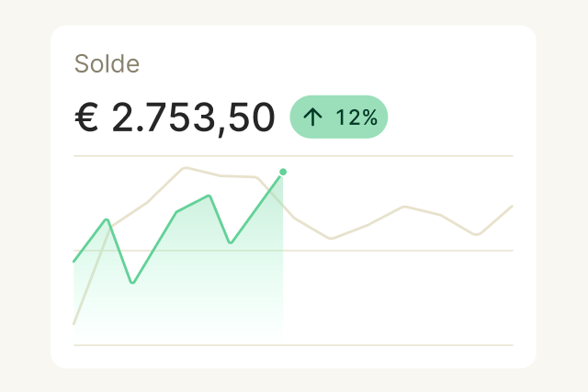Click the up arrow icon in the badge

313,118
